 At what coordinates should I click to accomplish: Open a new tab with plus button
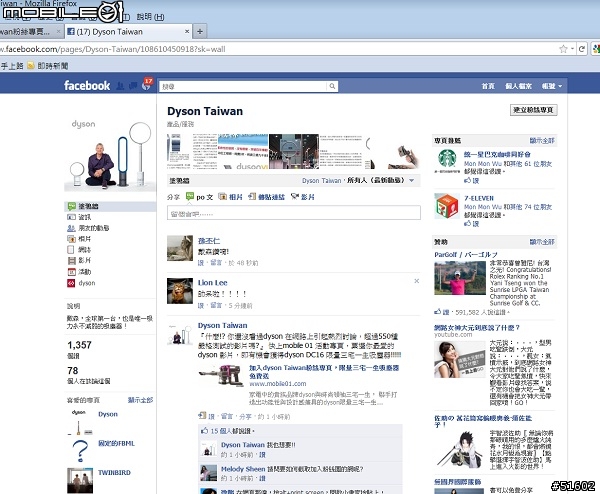click(x=200, y=32)
